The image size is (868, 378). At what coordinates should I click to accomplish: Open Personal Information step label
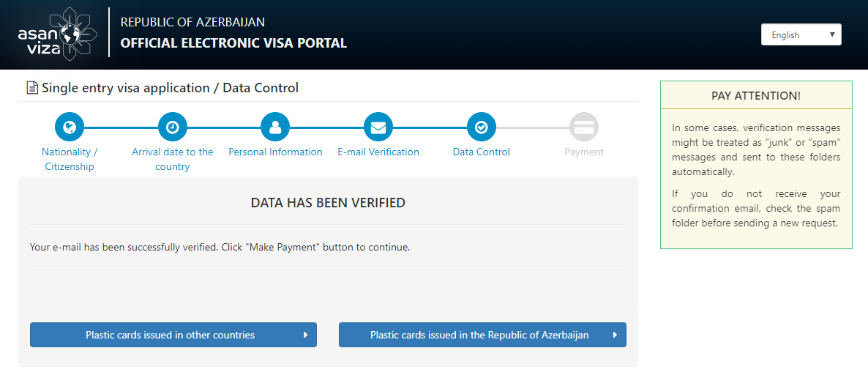pos(275,152)
